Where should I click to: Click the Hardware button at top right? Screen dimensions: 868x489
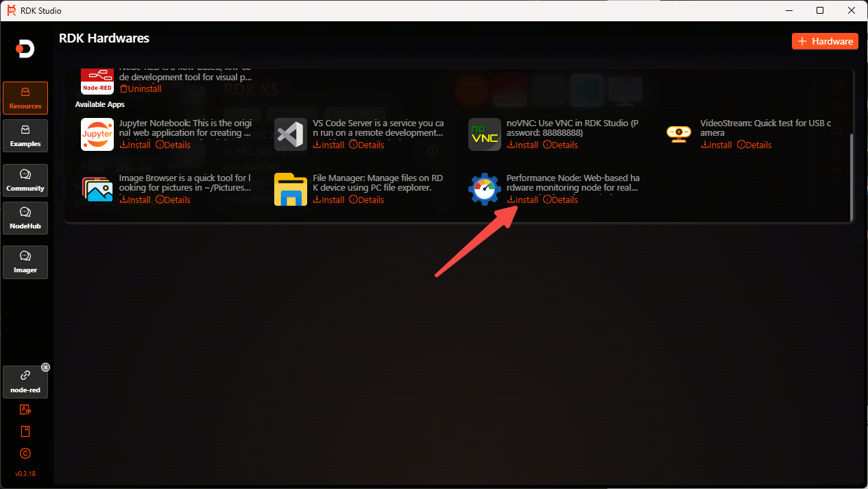click(x=825, y=40)
